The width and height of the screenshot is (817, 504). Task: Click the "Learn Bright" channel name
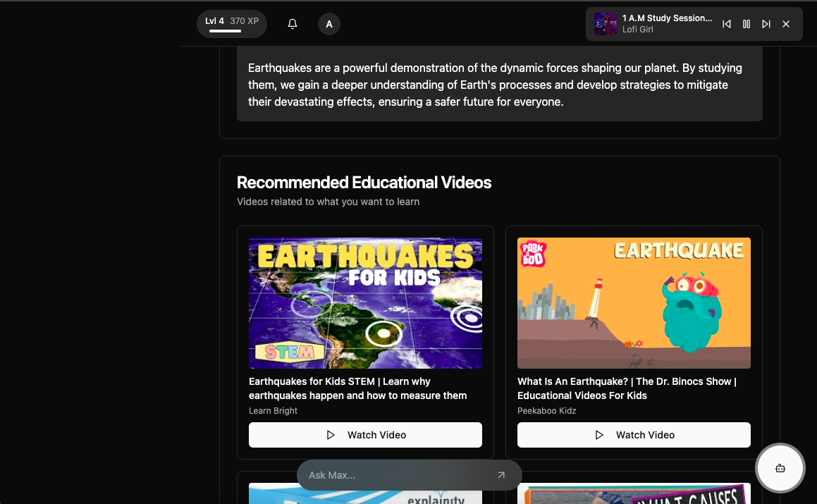click(x=273, y=411)
